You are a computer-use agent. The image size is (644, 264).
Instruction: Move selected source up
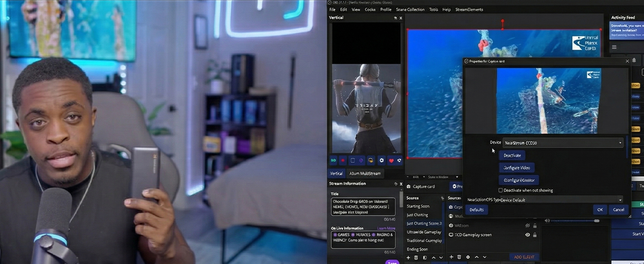(x=476, y=257)
